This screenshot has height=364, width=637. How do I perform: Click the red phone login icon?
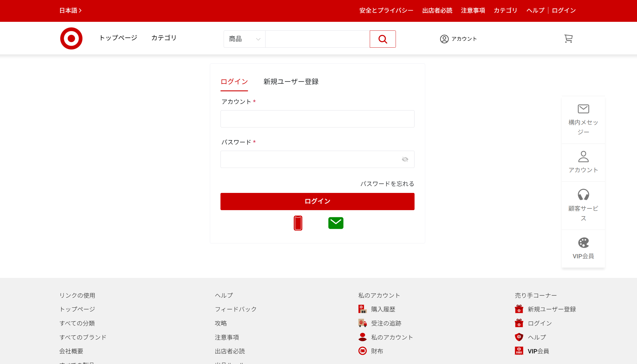click(x=298, y=223)
